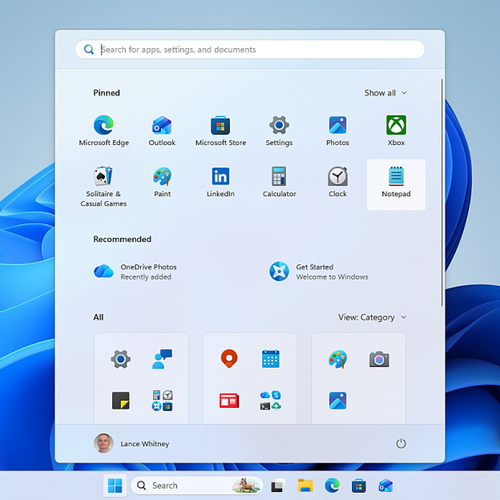Viewport: 500px width, 500px height.
Task: Open the Feedback Hub chat-person icon
Action: [x=162, y=359]
